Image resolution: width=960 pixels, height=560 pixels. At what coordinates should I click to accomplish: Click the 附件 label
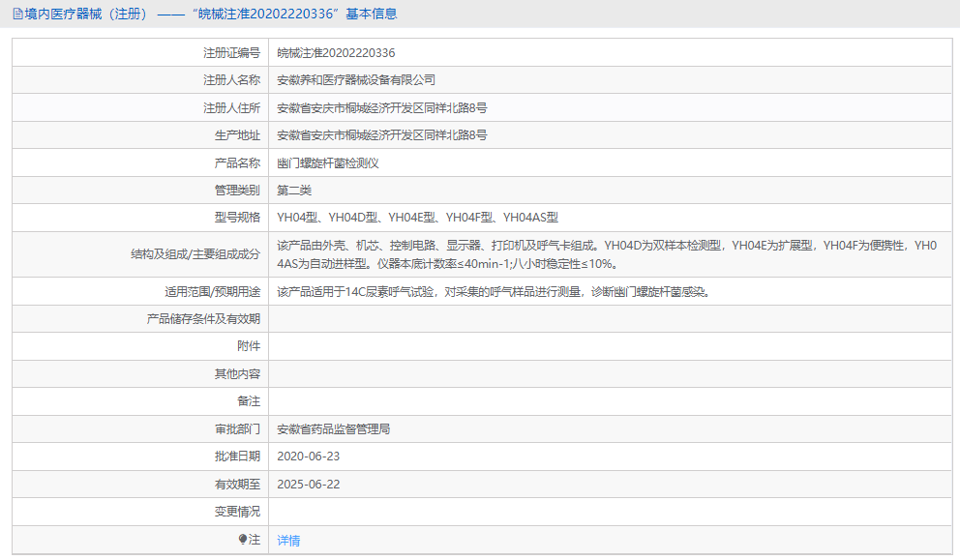click(x=249, y=346)
